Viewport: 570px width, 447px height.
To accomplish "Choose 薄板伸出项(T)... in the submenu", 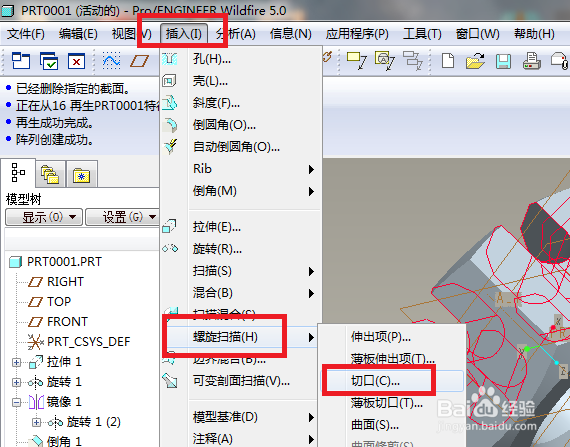I will coord(392,359).
